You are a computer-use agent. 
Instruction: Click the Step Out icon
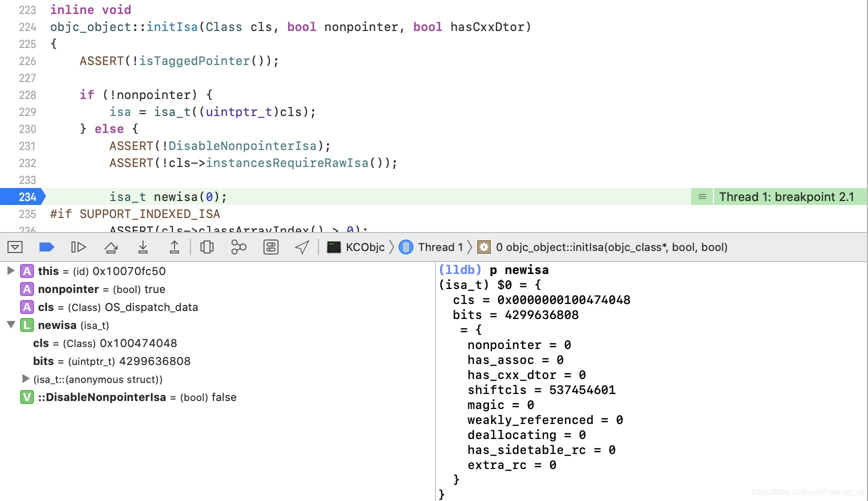pyautogui.click(x=174, y=247)
